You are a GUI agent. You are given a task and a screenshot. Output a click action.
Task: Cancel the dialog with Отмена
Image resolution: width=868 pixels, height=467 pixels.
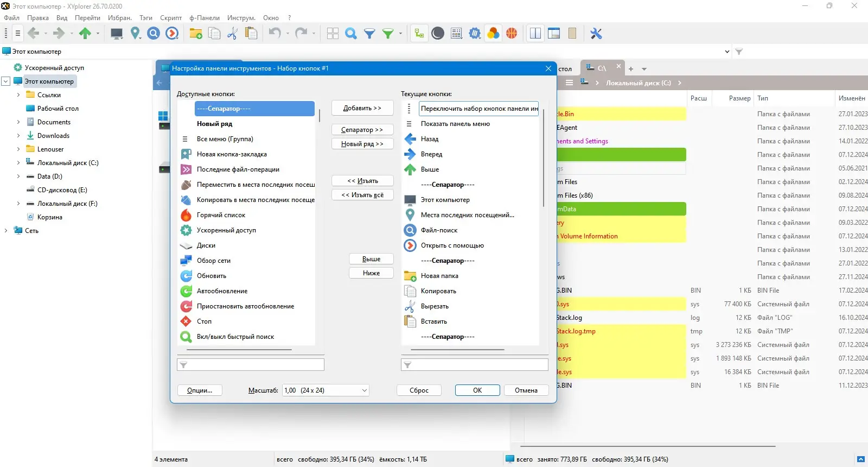coord(526,390)
